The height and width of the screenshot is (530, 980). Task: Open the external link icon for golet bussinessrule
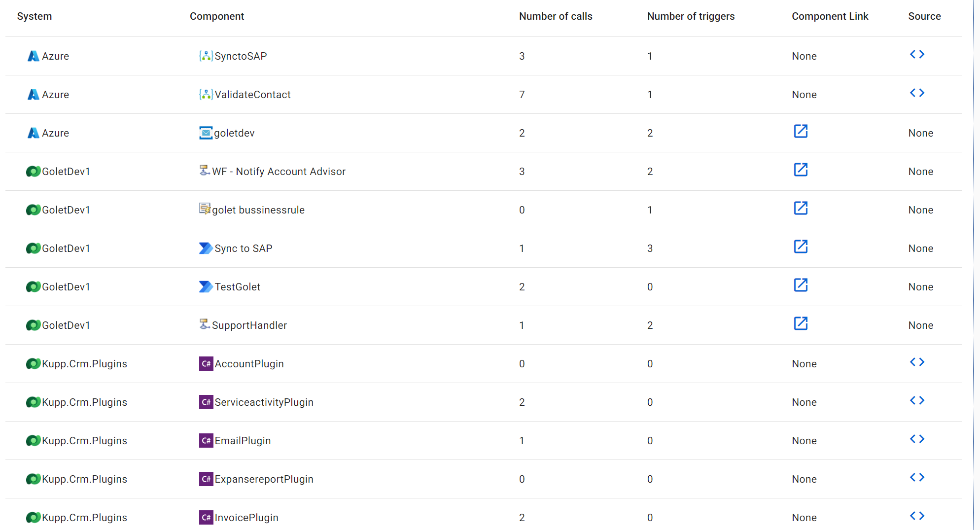click(801, 209)
